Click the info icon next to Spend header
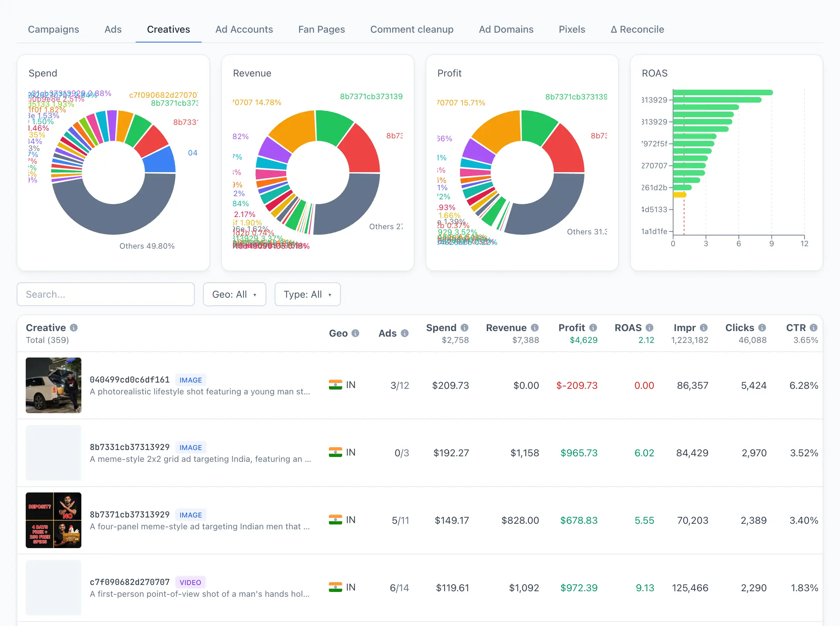840x626 pixels. (x=465, y=328)
